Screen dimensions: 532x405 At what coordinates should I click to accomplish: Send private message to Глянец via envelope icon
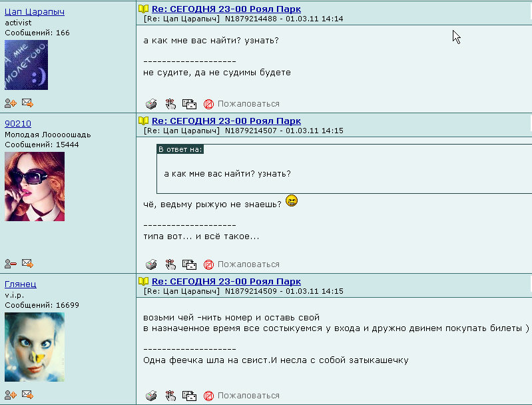point(27,394)
